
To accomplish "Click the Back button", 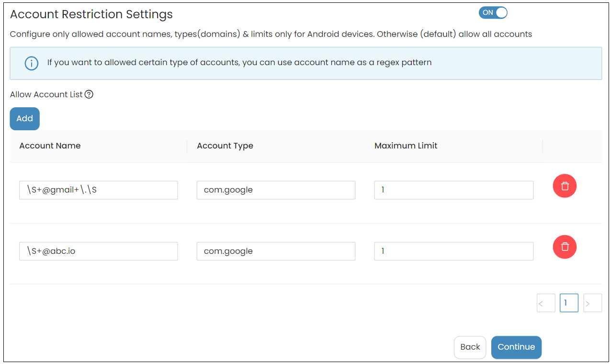I will [470, 347].
